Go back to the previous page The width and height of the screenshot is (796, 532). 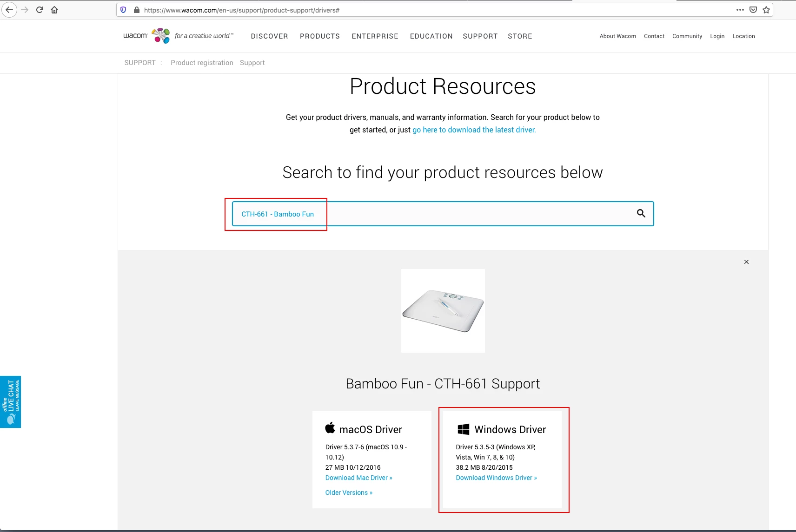[9, 10]
